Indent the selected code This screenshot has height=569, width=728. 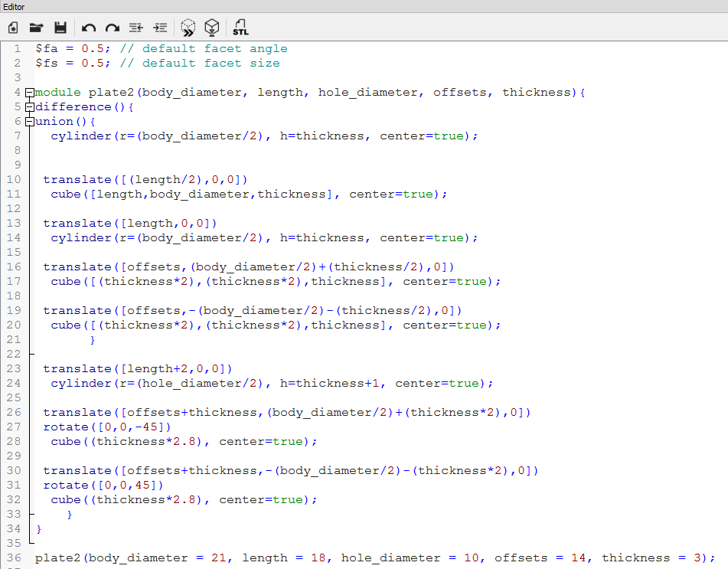[x=160, y=28]
